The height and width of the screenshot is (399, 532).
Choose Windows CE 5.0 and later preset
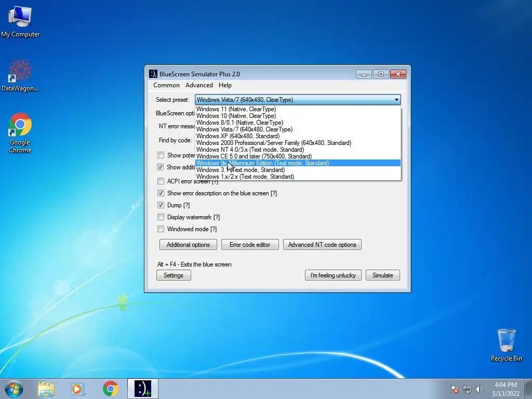tap(298, 156)
